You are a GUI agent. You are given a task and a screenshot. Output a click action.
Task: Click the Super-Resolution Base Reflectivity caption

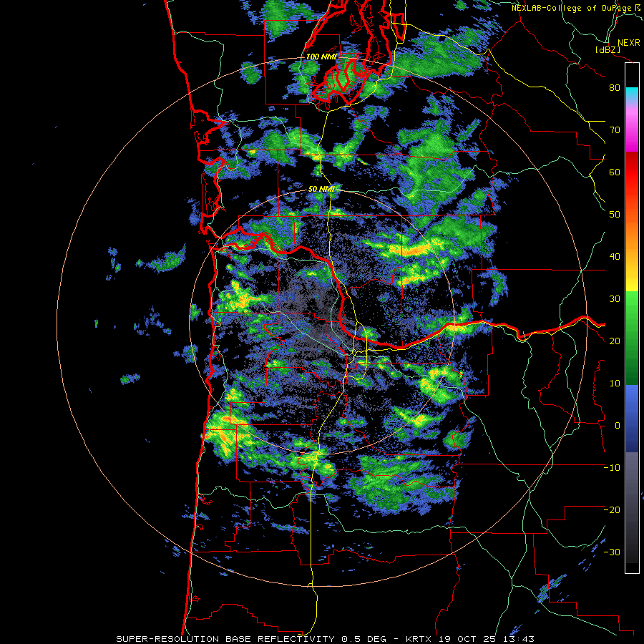point(225,639)
